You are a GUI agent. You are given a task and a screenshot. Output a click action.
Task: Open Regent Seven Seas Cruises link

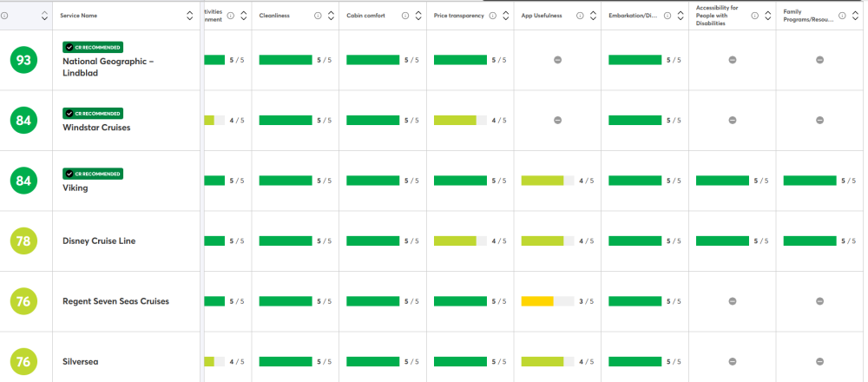pyautogui.click(x=115, y=301)
